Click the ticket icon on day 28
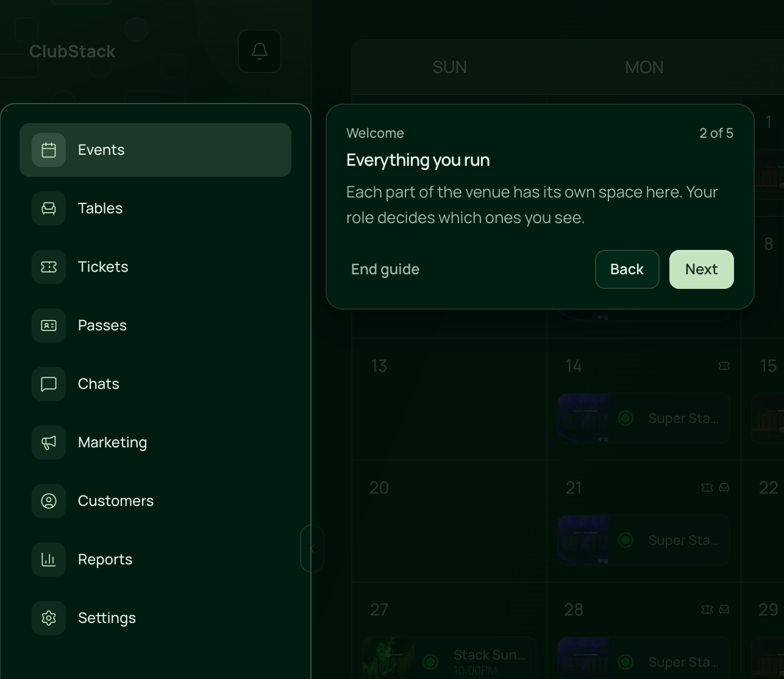The image size is (784, 679). [x=707, y=610]
